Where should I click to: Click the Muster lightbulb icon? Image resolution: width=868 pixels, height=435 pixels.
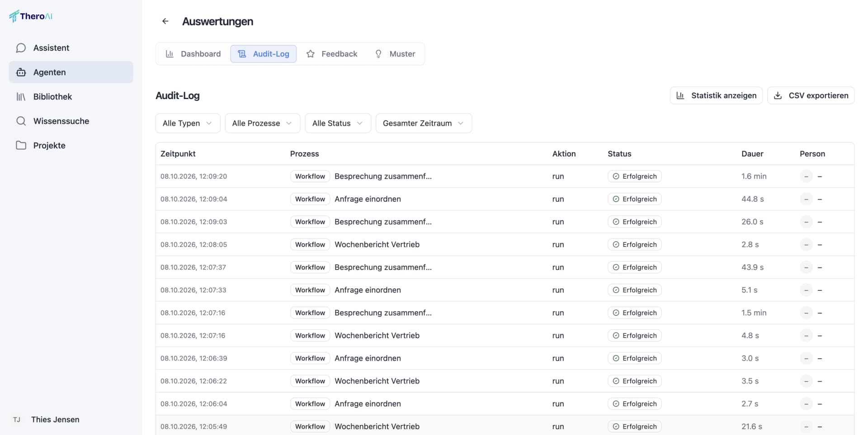point(378,54)
